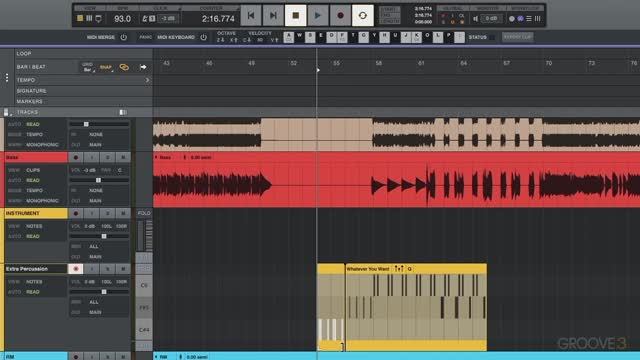The image size is (640, 360).
Task: Adjust the Extra Percussion volume slider
Action: click(104, 292)
